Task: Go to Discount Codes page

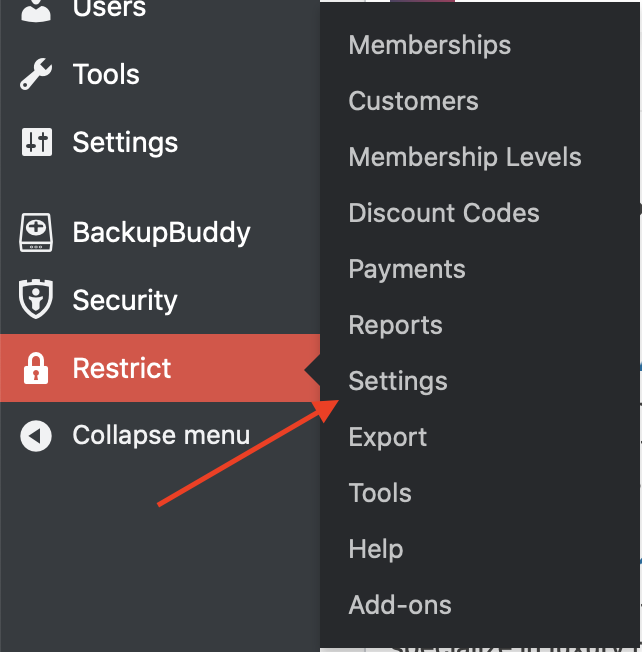Action: point(444,213)
